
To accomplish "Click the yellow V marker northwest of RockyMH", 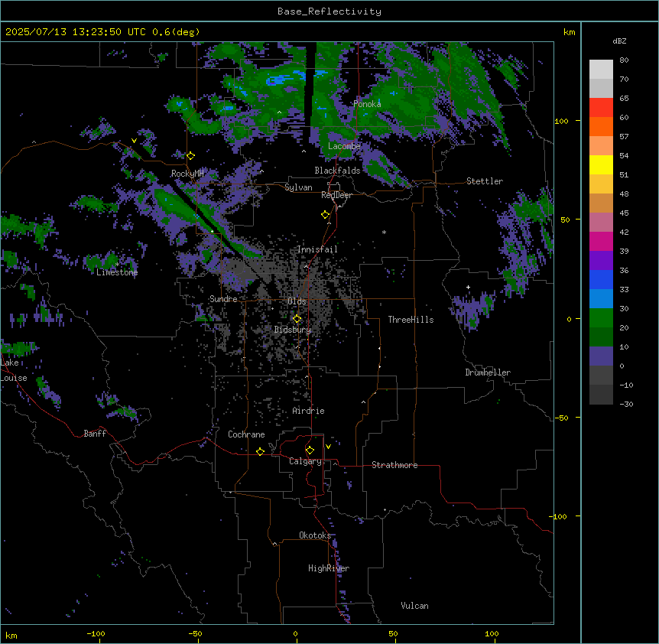I will tap(134, 141).
